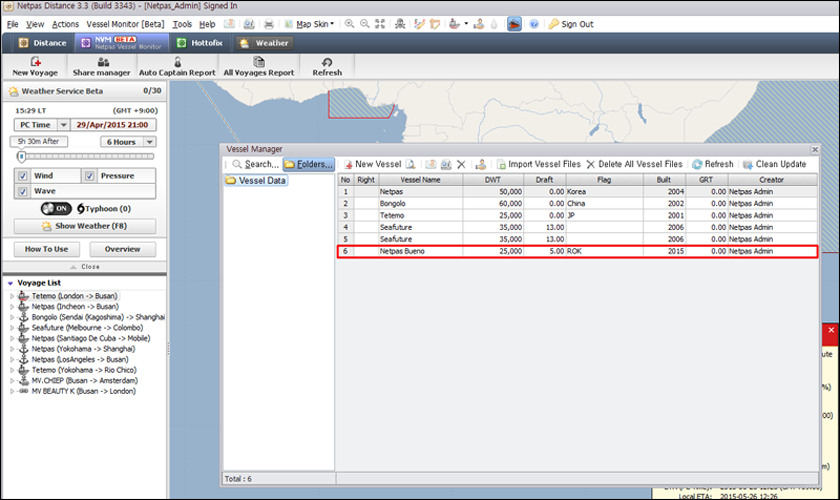Toggle the Pressure checkbox

tap(89, 176)
